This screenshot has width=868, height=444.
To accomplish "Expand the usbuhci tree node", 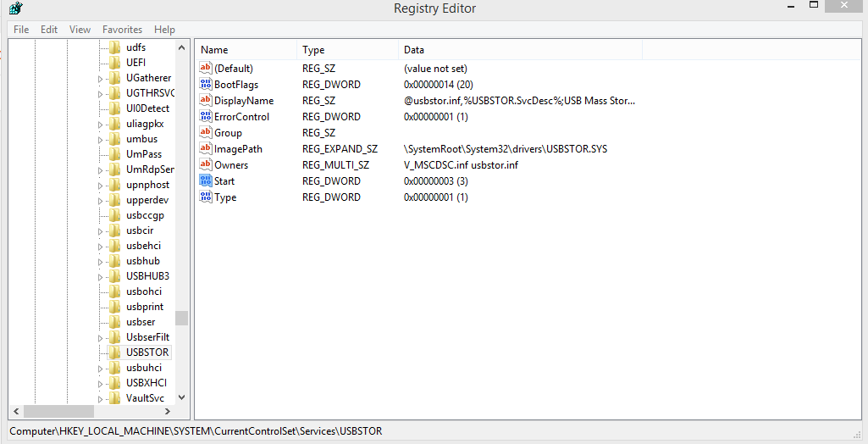I will [100, 368].
